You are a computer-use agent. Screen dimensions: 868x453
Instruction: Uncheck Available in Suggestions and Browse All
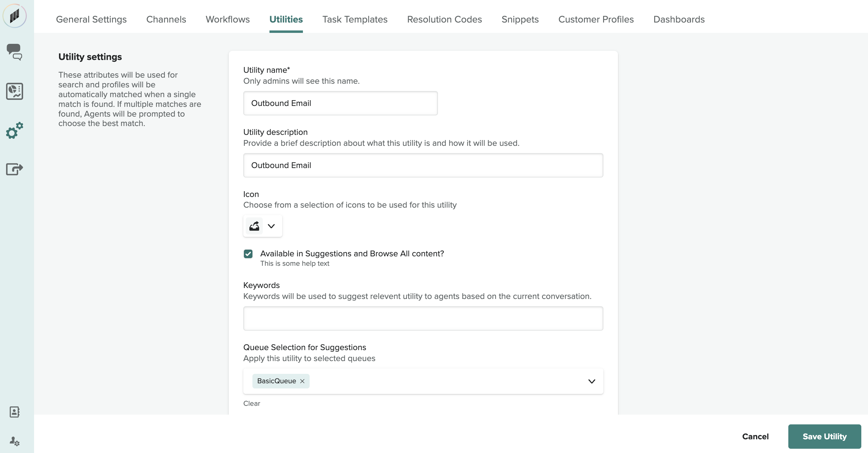click(248, 254)
